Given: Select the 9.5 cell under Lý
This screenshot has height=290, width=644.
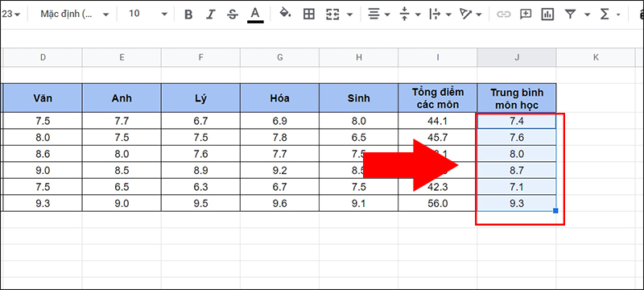Looking at the screenshot, I should (200, 203).
